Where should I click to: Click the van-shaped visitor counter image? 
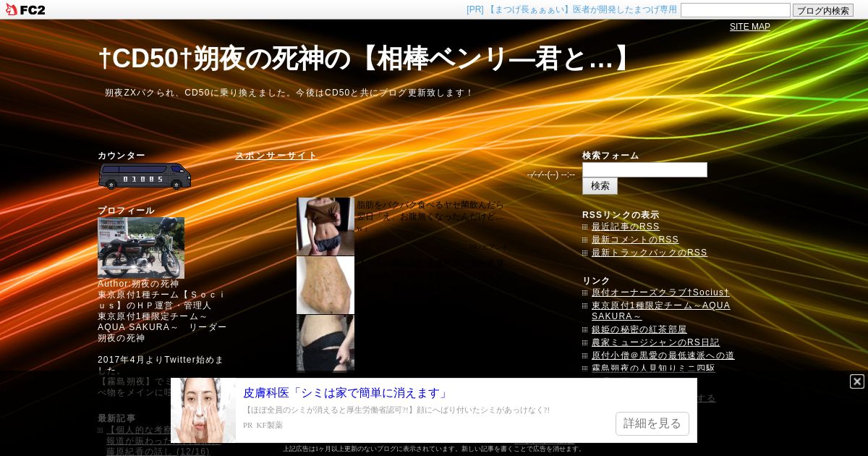pyautogui.click(x=145, y=177)
